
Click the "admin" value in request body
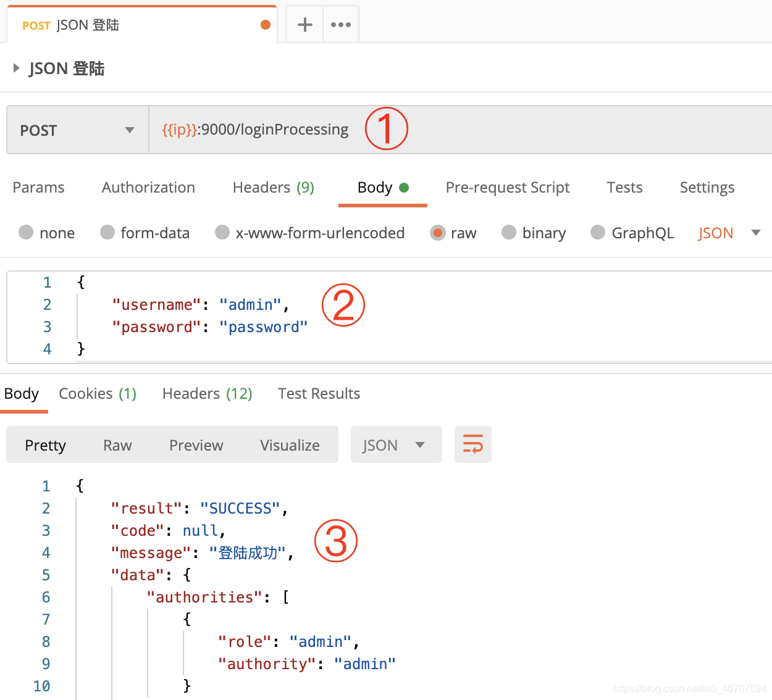point(250,305)
